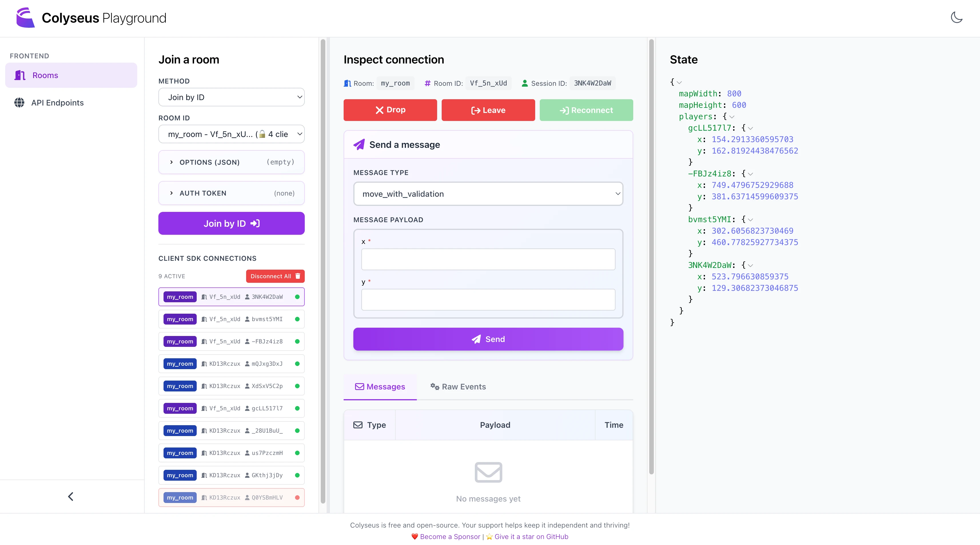Open API Endpoints globe icon

click(19, 102)
